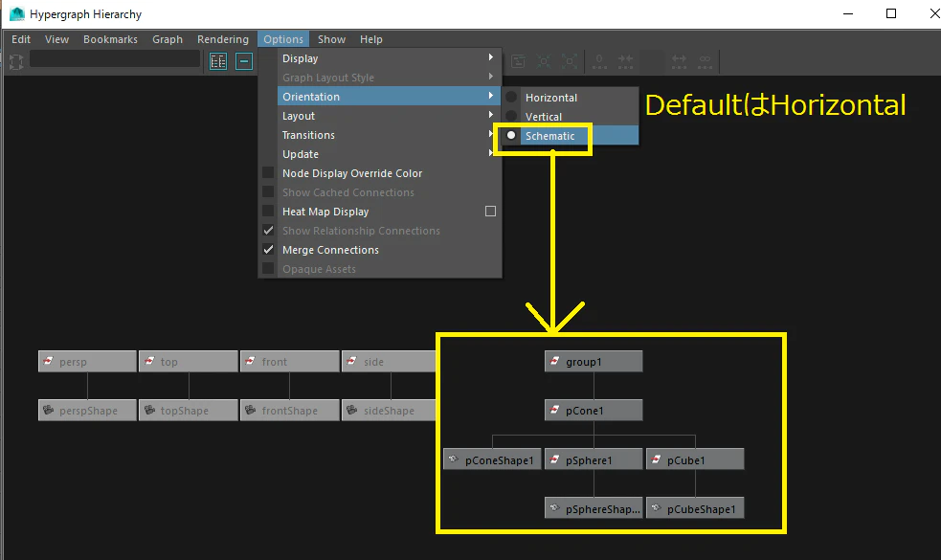
Task: Open the Rendering menu
Action: (223, 39)
